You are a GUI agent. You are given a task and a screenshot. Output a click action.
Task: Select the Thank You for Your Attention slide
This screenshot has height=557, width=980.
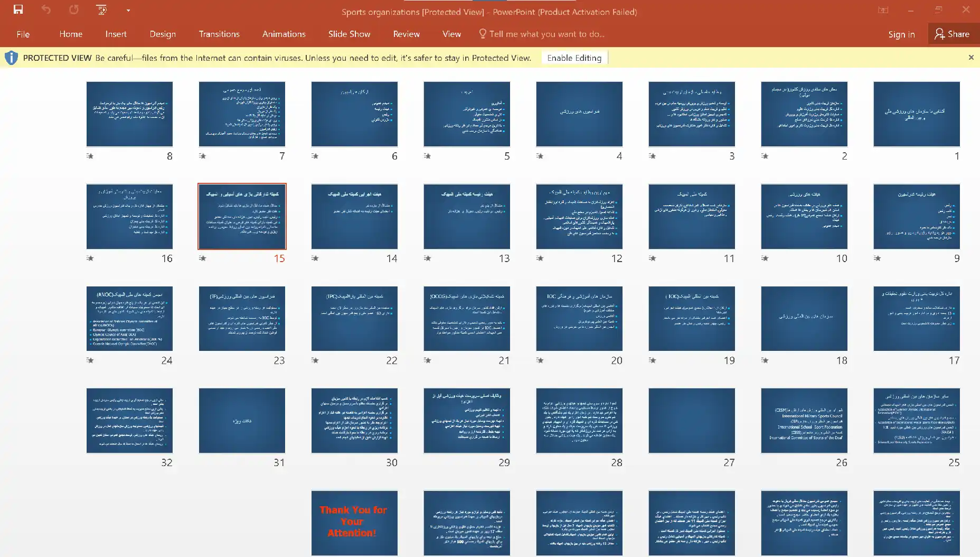click(x=354, y=522)
